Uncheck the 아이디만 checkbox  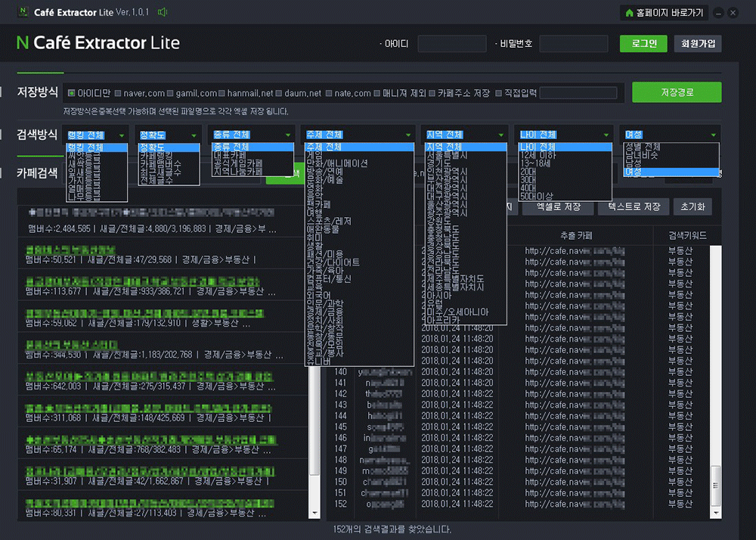(71, 93)
